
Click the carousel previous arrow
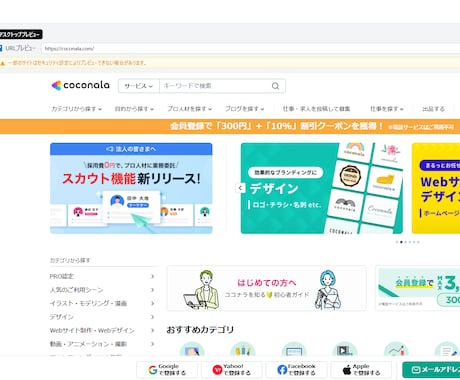pyautogui.click(x=240, y=188)
